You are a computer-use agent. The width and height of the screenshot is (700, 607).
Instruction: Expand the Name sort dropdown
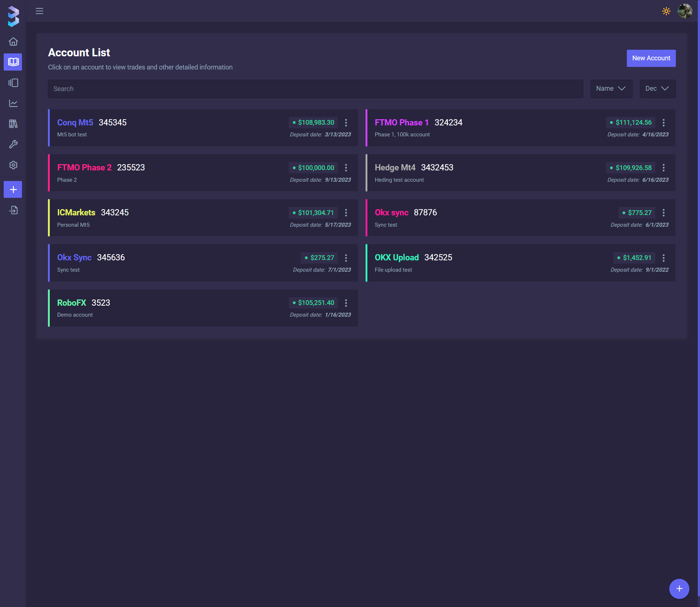[x=611, y=89]
